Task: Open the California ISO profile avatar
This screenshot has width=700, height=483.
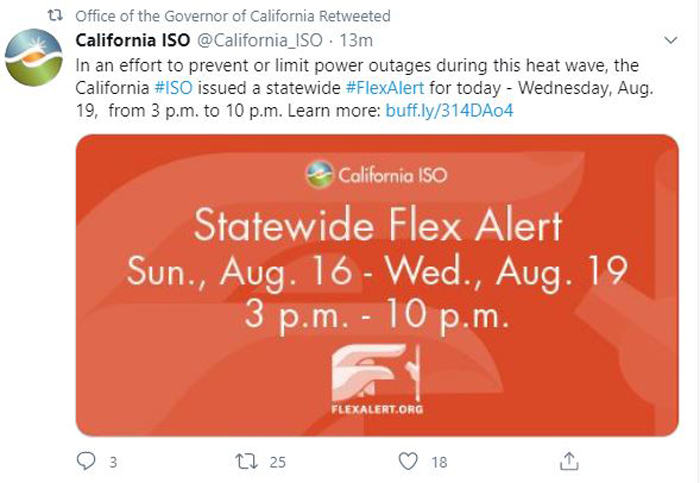Action: pyautogui.click(x=33, y=58)
